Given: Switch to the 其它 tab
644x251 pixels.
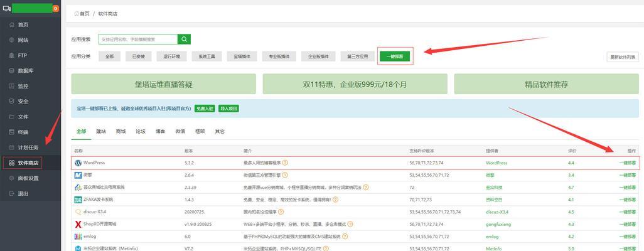Looking at the screenshot, I should coord(220,131).
